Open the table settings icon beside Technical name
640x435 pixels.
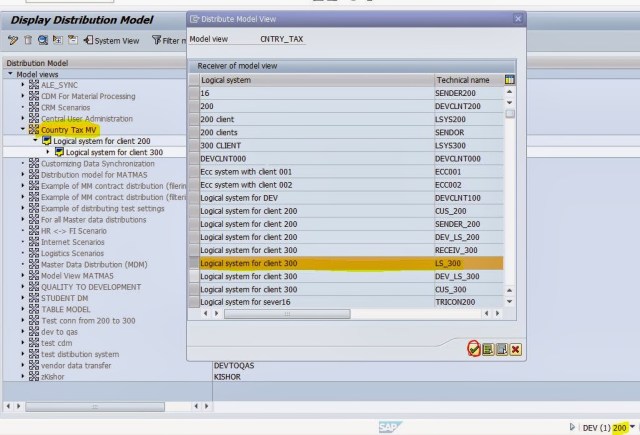click(510, 79)
